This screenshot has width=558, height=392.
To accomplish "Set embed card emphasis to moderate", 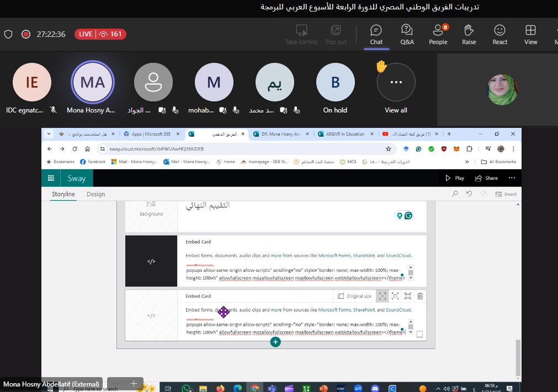I will pyautogui.click(x=395, y=296).
